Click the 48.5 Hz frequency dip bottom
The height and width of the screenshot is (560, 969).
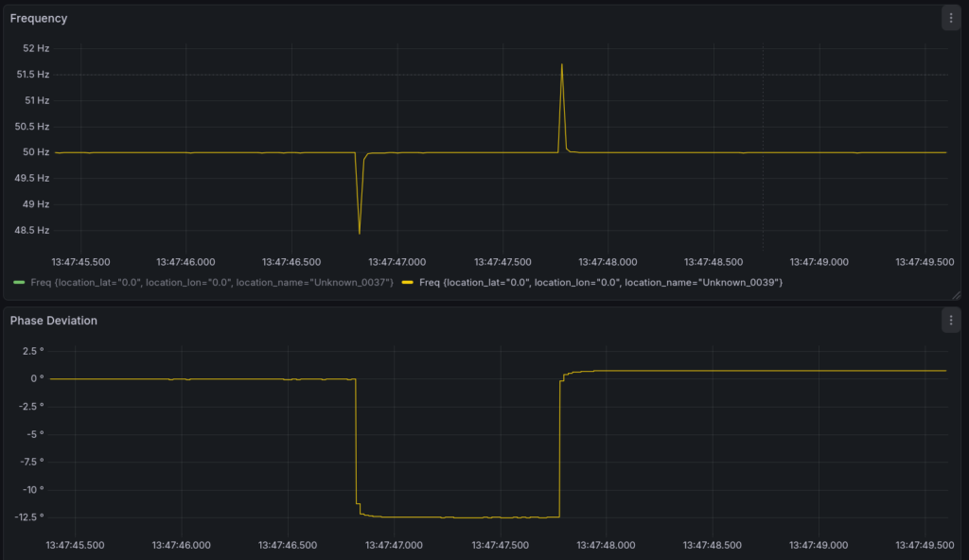coord(360,232)
